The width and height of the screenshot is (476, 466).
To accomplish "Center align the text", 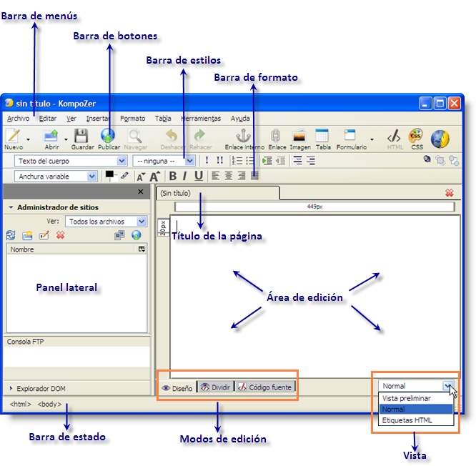I will pyautogui.click(x=228, y=176).
